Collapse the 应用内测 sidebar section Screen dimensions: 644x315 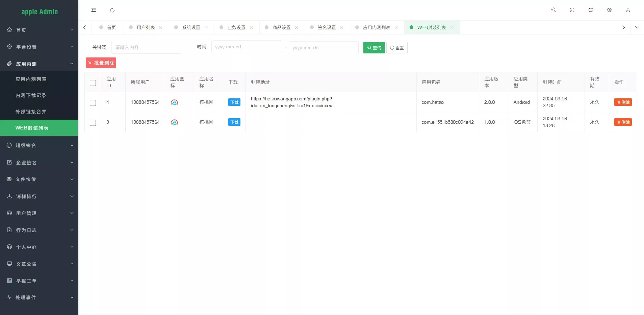coord(39,64)
